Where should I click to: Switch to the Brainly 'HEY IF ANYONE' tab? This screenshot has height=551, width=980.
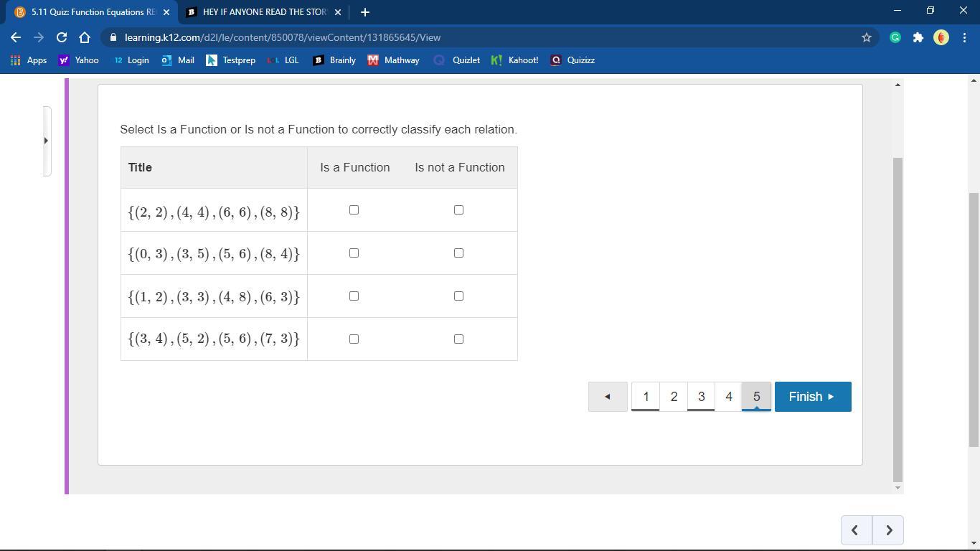coord(263,12)
